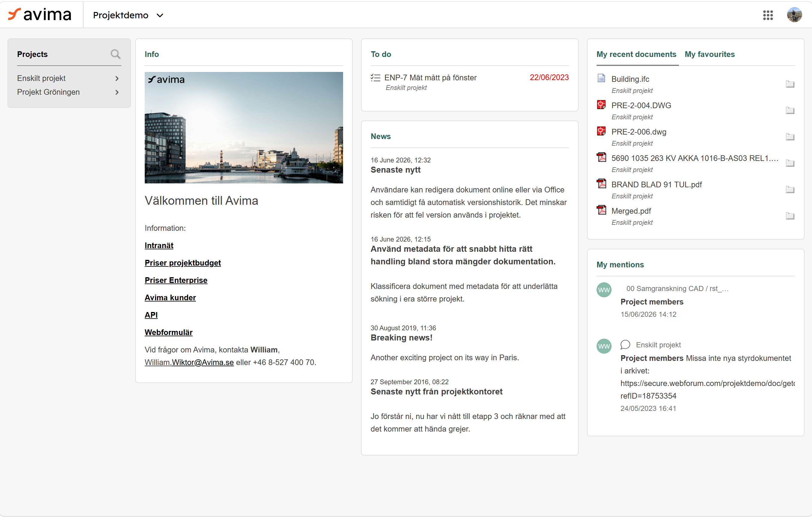Click the comment bubble icon in mentions

tap(625, 345)
